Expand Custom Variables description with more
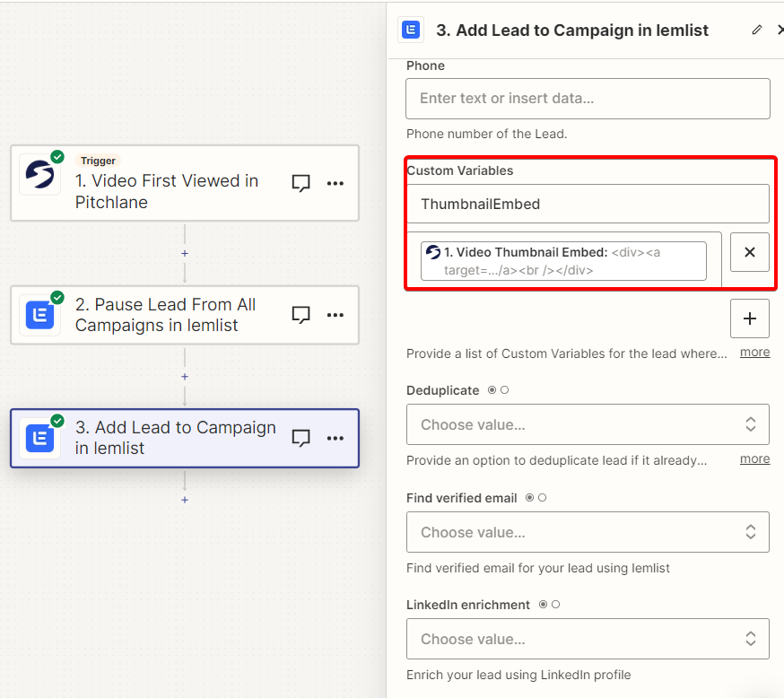Viewport: 784px width, 698px height. click(x=754, y=353)
